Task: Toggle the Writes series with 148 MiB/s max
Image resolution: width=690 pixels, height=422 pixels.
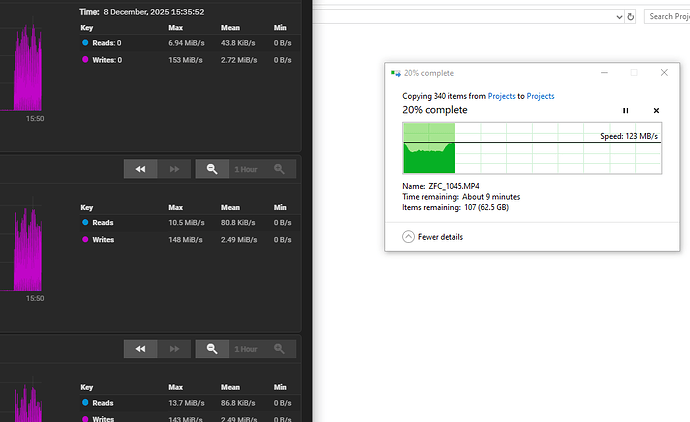Action: click(103, 239)
